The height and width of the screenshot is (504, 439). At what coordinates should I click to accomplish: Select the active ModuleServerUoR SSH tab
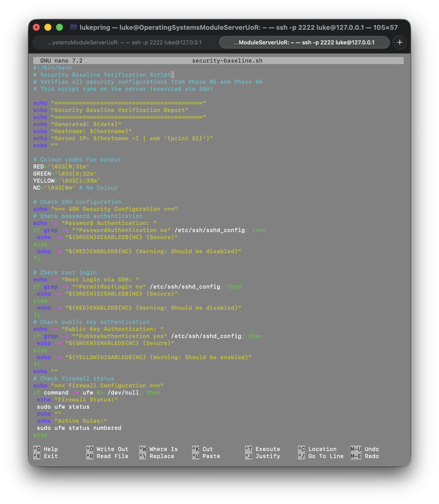tap(304, 42)
